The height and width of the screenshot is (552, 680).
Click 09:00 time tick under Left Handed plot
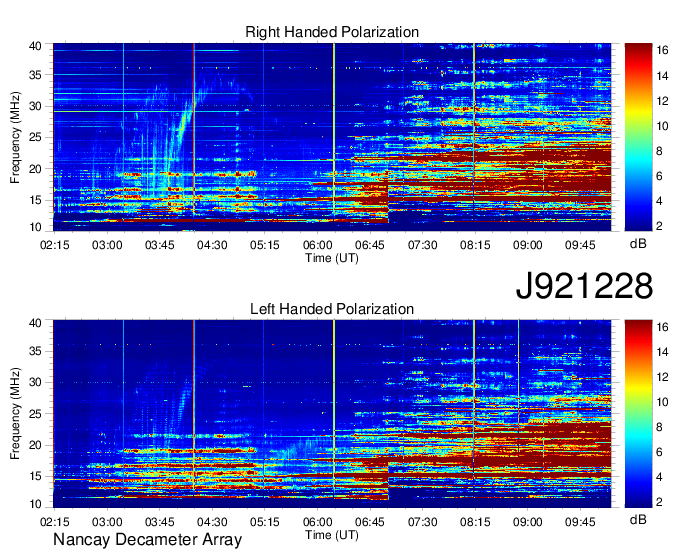point(527,522)
